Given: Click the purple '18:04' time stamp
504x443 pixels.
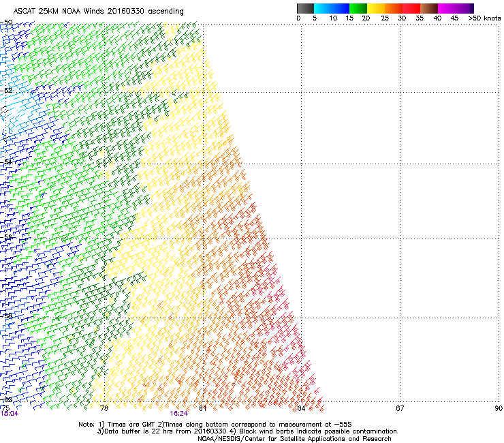Looking at the screenshot, I should click(10, 414).
